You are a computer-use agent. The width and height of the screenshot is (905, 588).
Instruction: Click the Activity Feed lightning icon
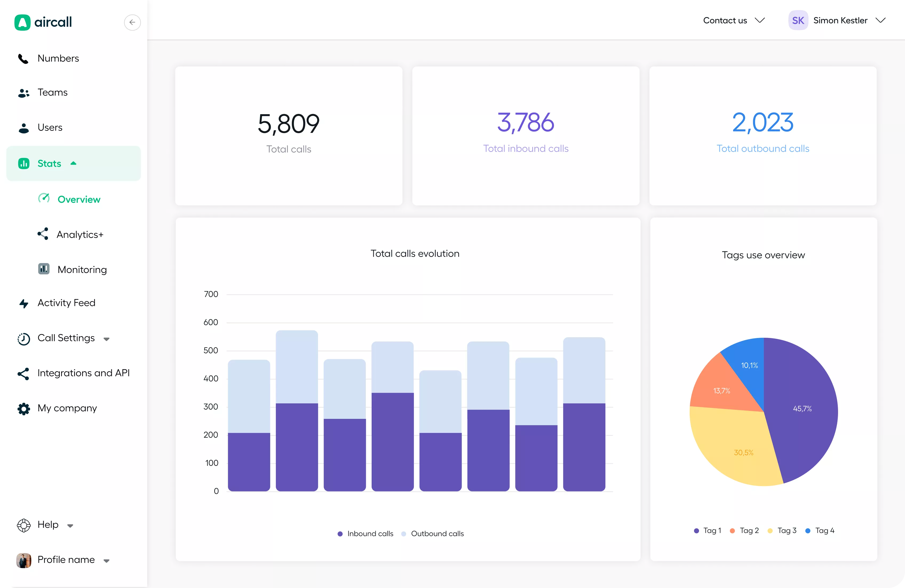(x=23, y=303)
